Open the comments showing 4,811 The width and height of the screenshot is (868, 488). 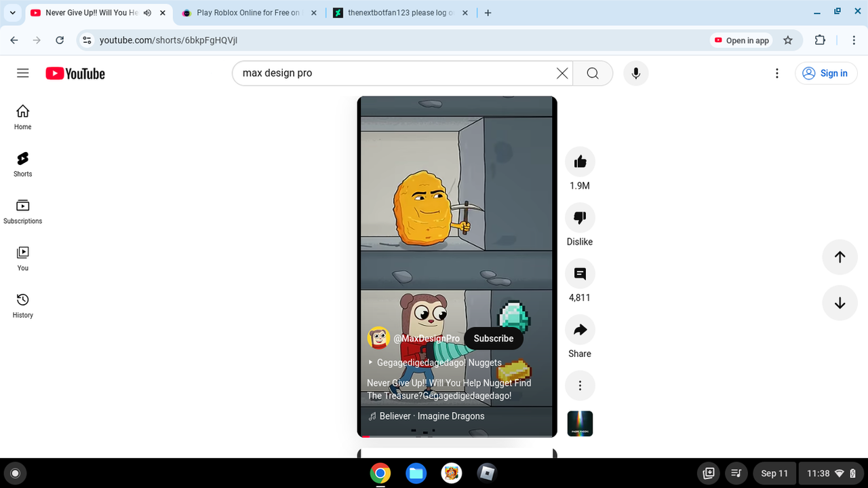[x=580, y=274]
